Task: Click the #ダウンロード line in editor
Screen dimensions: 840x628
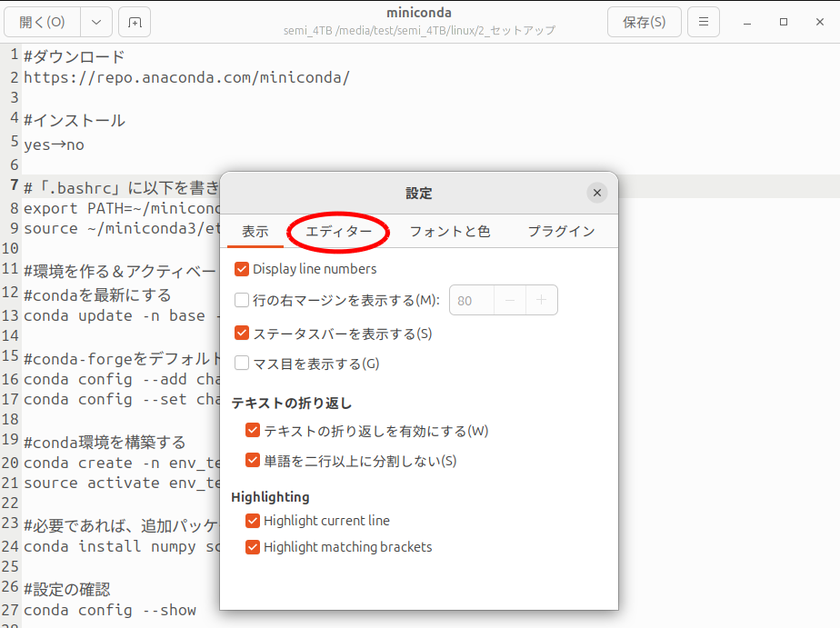Action: pos(75,56)
